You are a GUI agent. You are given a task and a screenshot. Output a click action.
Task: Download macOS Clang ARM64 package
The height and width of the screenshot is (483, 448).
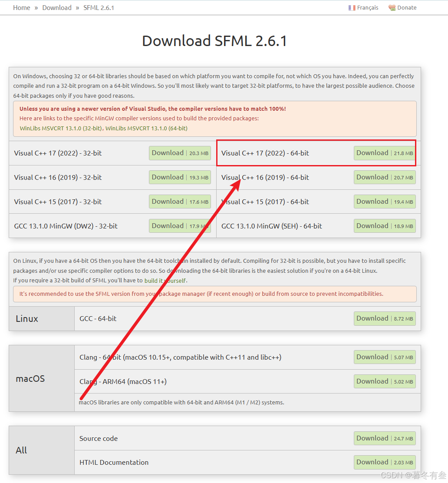point(385,381)
